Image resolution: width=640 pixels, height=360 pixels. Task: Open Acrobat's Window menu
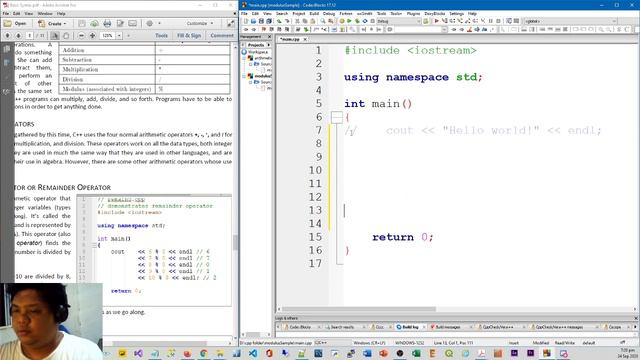tap(45, 13)
